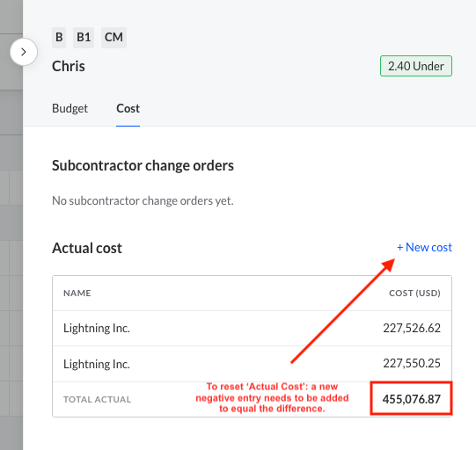Click the 2.40 Under status badge
Screen dimensions: 476x450
click(x=416, y=66)
